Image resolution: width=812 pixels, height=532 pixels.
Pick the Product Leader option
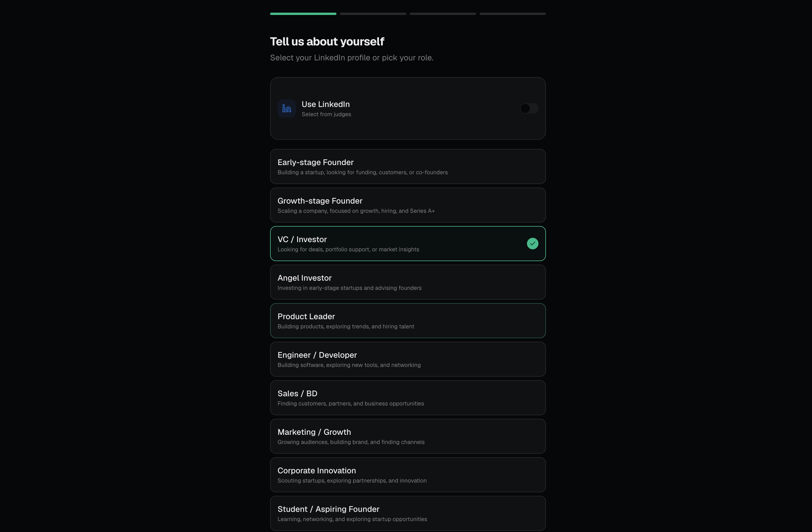pyautogui.click(x=408, y=321)
